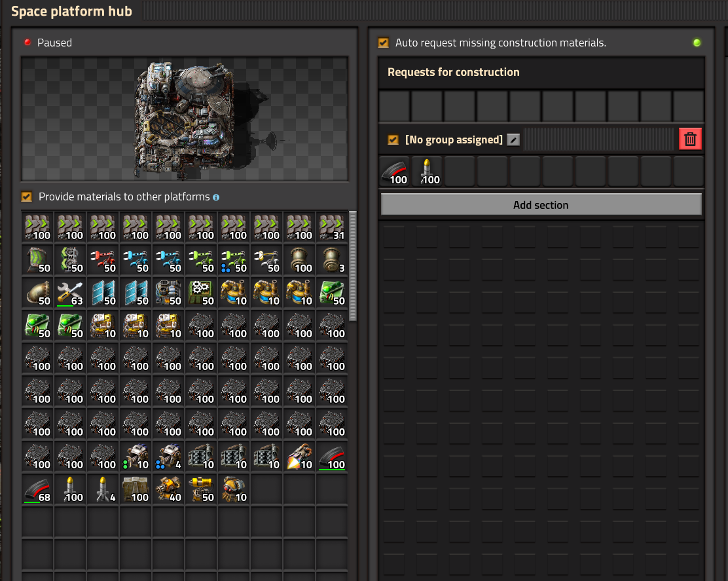
Task: Click the Space platform hub window title
Action: (x=71, y=11)
